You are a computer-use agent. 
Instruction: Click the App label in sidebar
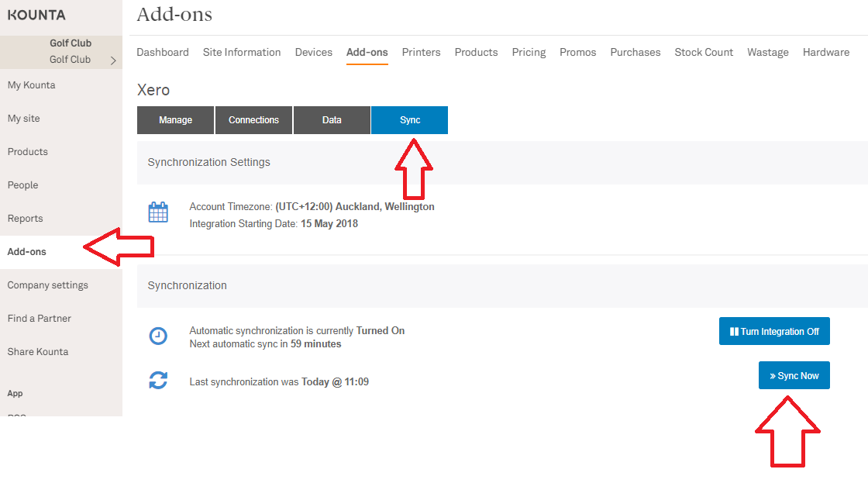tap(15, 393)
